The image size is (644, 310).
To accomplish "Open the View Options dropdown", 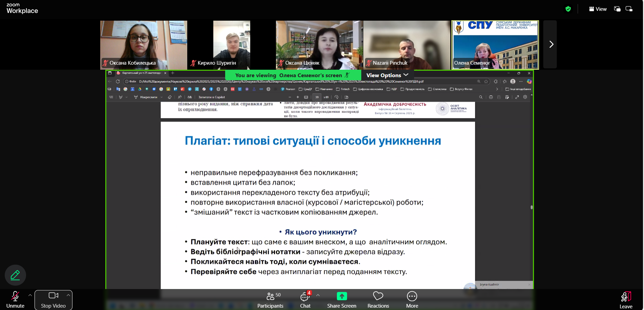I will [x=387, y=75].
